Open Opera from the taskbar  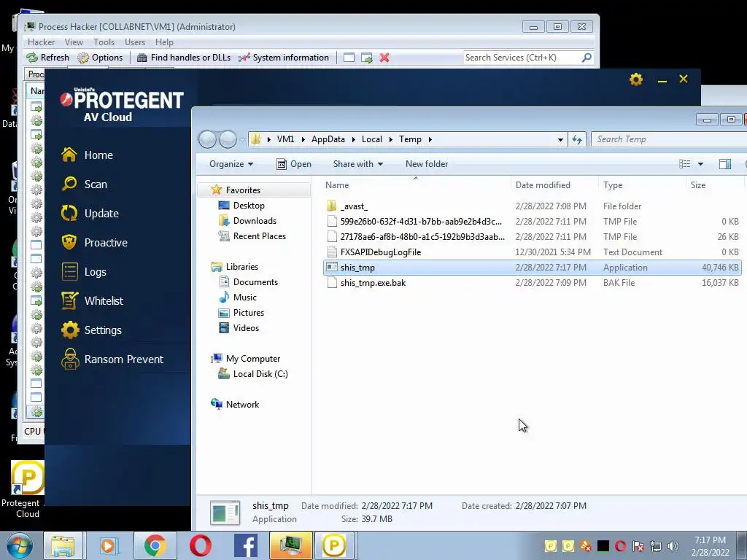pos(200,545)
